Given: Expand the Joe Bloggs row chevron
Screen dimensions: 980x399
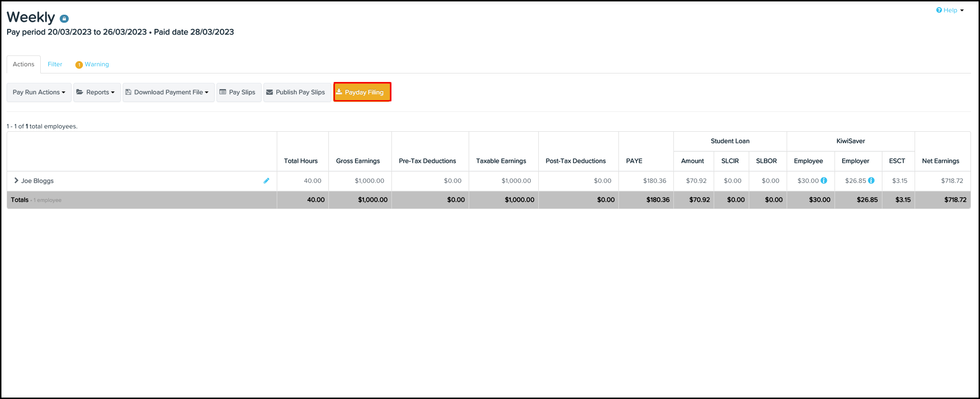Looking at the screenshot, I should tap(16, 181).
